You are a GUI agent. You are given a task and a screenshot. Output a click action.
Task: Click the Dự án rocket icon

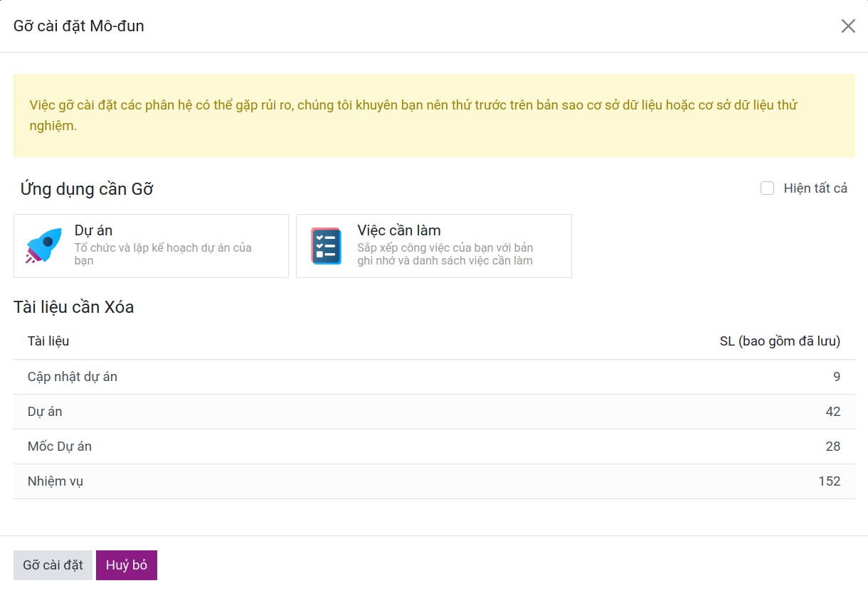point(43,246)
